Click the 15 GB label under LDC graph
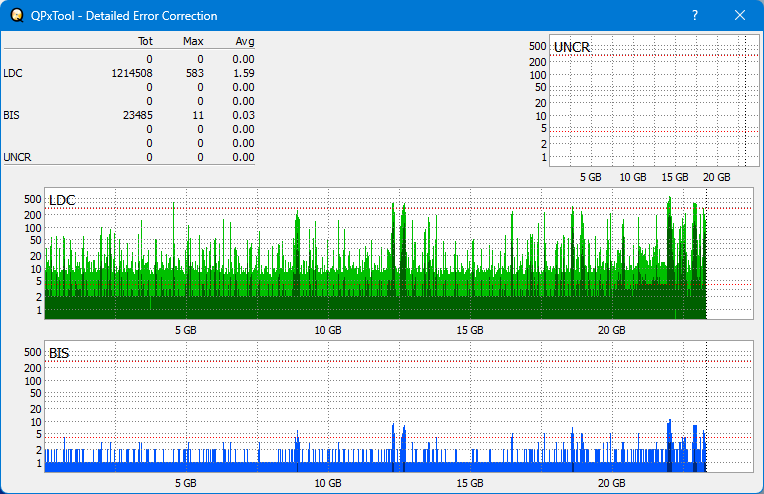The height and width of the screenshot is (494, 764). pos(470,330)
